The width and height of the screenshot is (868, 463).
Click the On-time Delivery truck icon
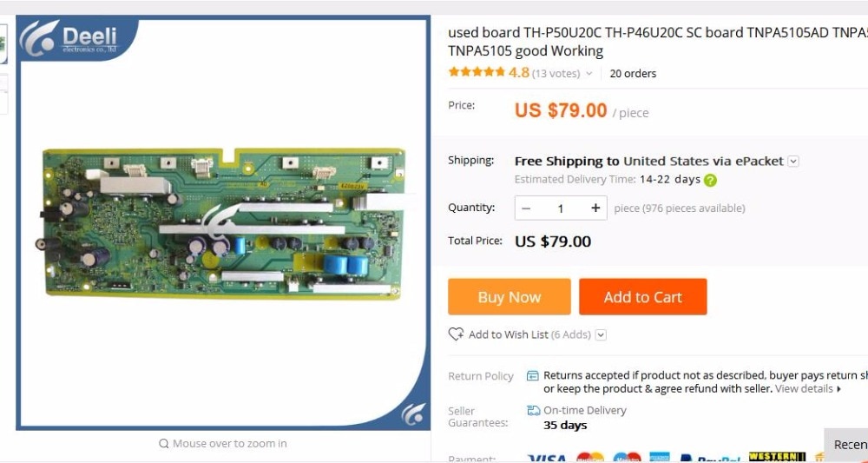point(534,410)
